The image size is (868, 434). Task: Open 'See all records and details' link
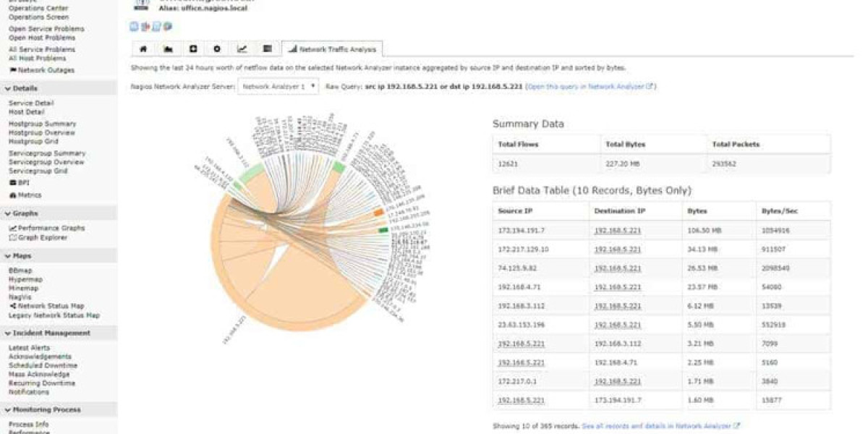click(x=660, y=426)
